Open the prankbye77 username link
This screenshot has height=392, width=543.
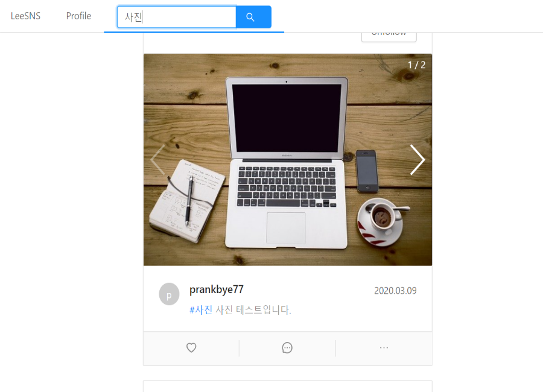217,289
